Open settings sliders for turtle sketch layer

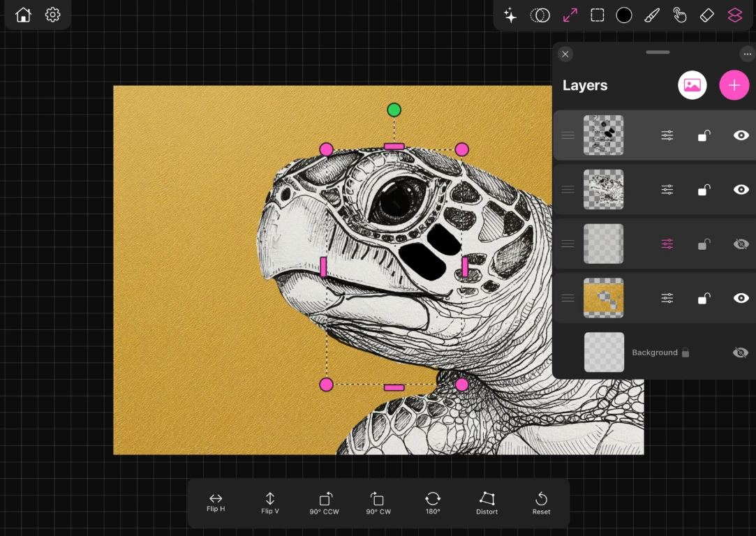(667, 189)
